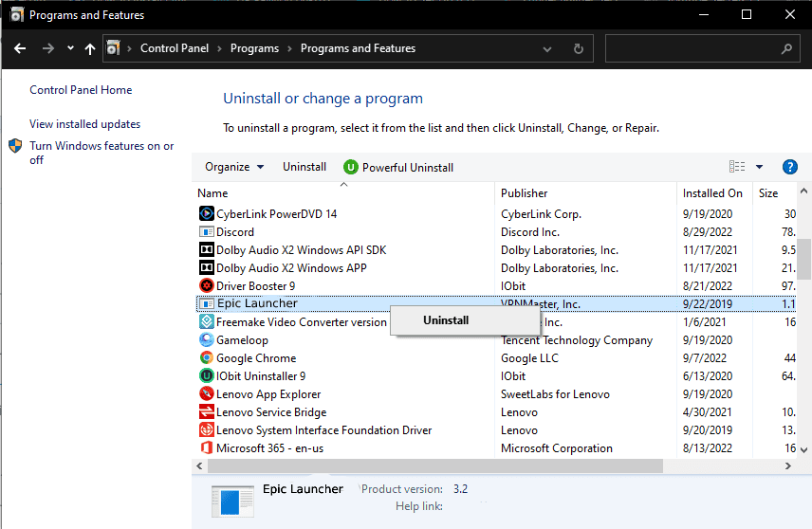The height and width of the screenshot is (529, 812).
Task: Click the Dolby Audio X2 Windows APP icon
Action: click(207, 267)
